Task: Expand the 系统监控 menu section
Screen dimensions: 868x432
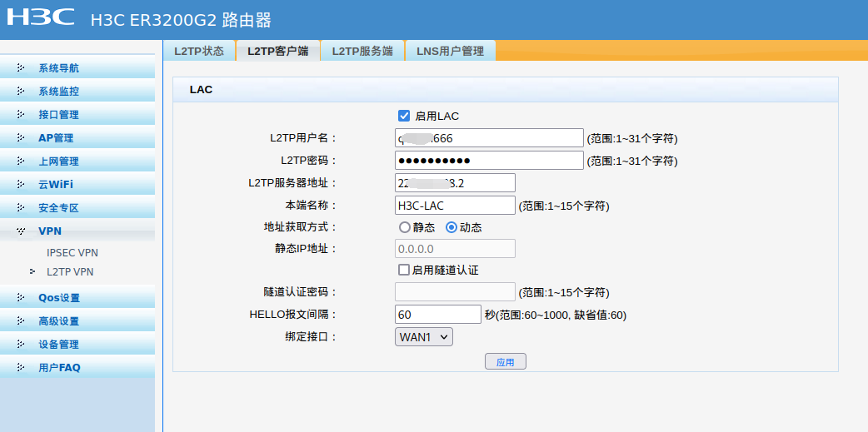Action: (x=77, y=92)
